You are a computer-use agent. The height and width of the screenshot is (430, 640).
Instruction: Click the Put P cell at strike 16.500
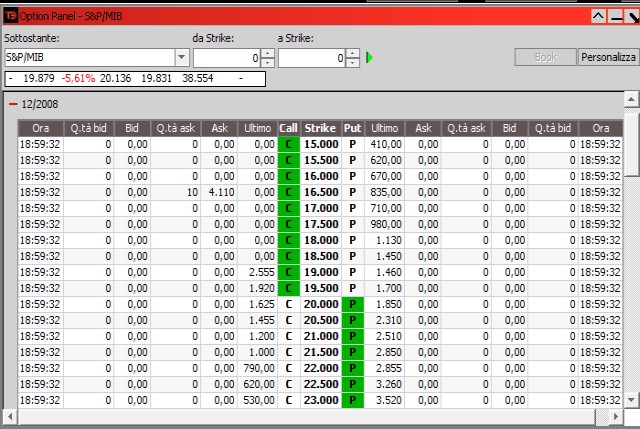(x=352, y=192)
